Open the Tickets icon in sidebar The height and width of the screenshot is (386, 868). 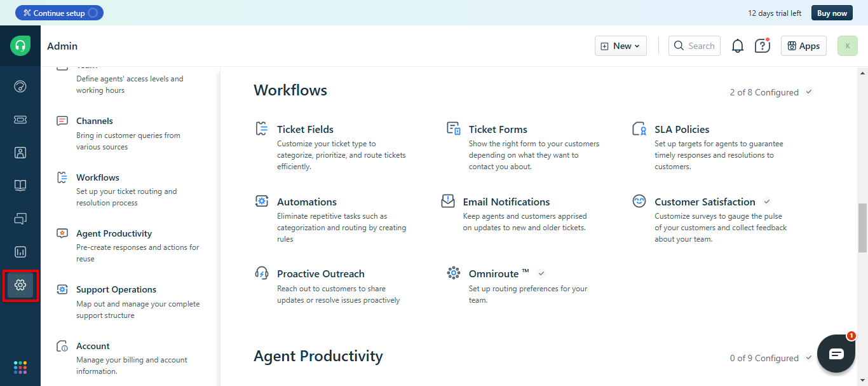[x=20, y=120]
